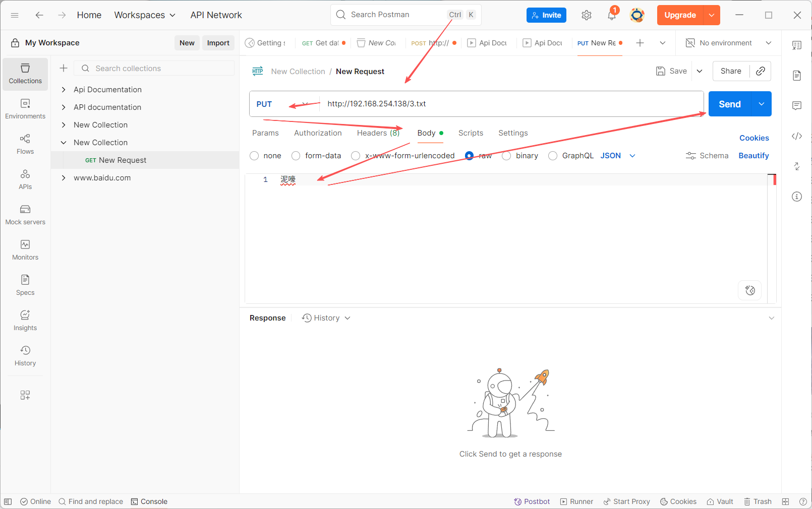Open the comments icon in right sidebar
Image resolution: width=812 pixels, height=509 pixels.
pyautogui.click(x=797, y=106)
